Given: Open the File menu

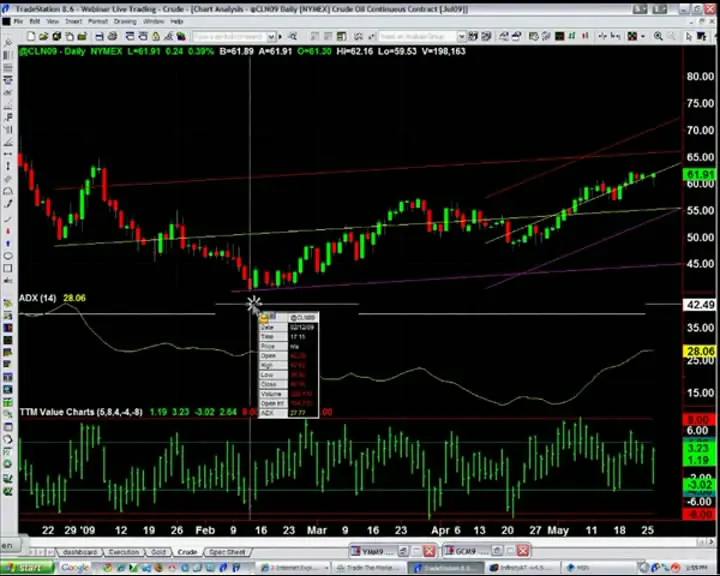Looking at the screenshot, I should coord(18,22).
